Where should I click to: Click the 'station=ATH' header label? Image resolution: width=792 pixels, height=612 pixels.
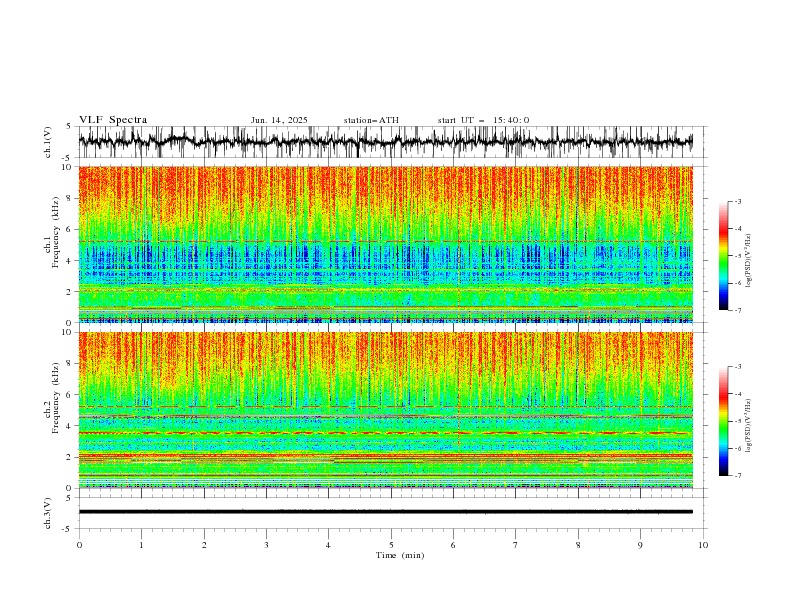(x=371, y=120)
